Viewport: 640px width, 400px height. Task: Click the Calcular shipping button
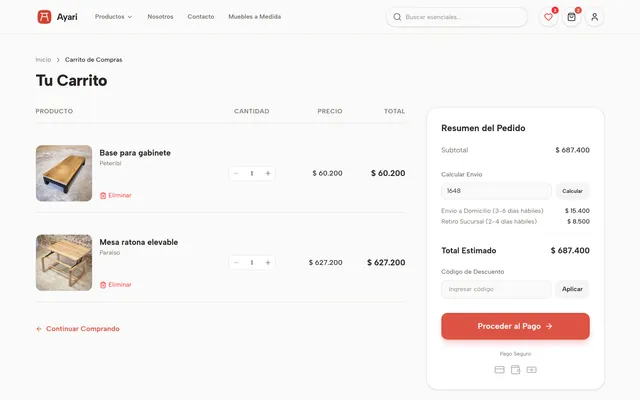point(572,191)
